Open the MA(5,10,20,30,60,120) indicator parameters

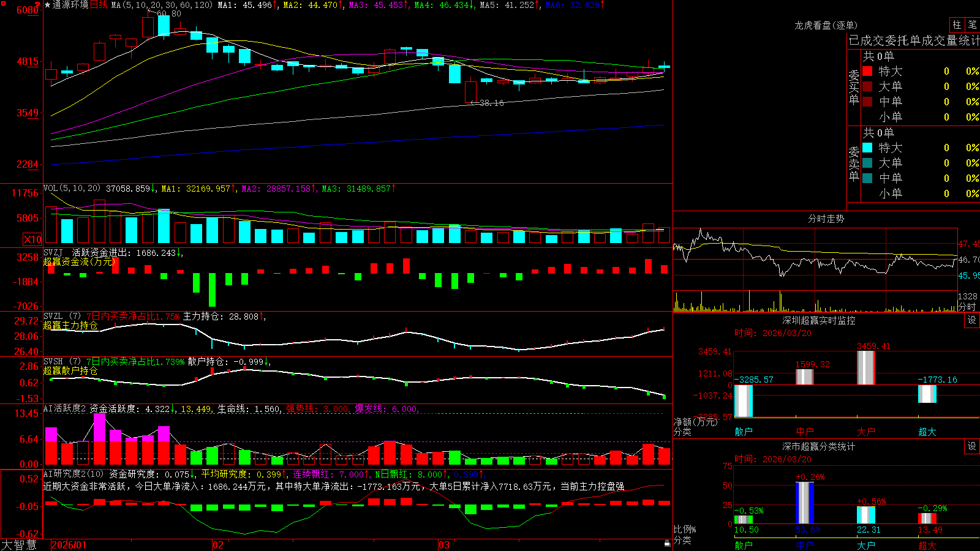pos(162,5)
